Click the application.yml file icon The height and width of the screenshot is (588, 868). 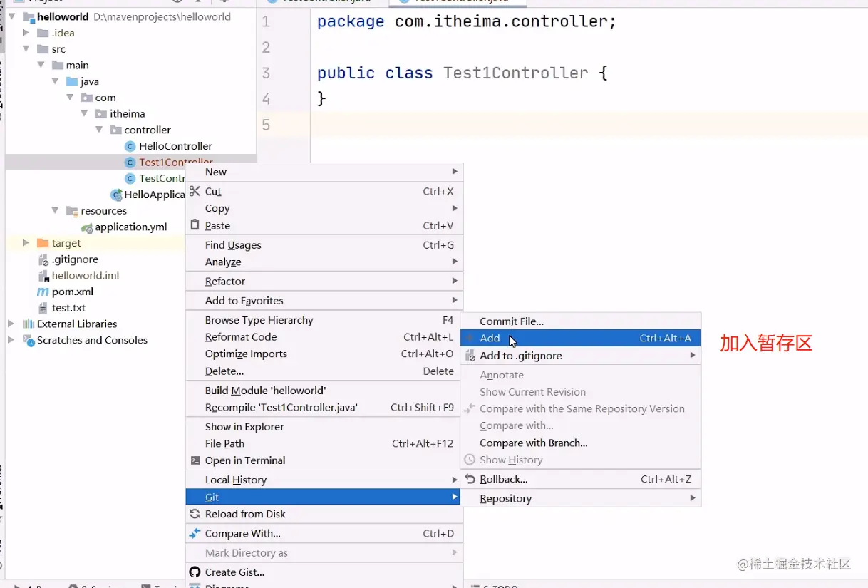click(87, 227)
